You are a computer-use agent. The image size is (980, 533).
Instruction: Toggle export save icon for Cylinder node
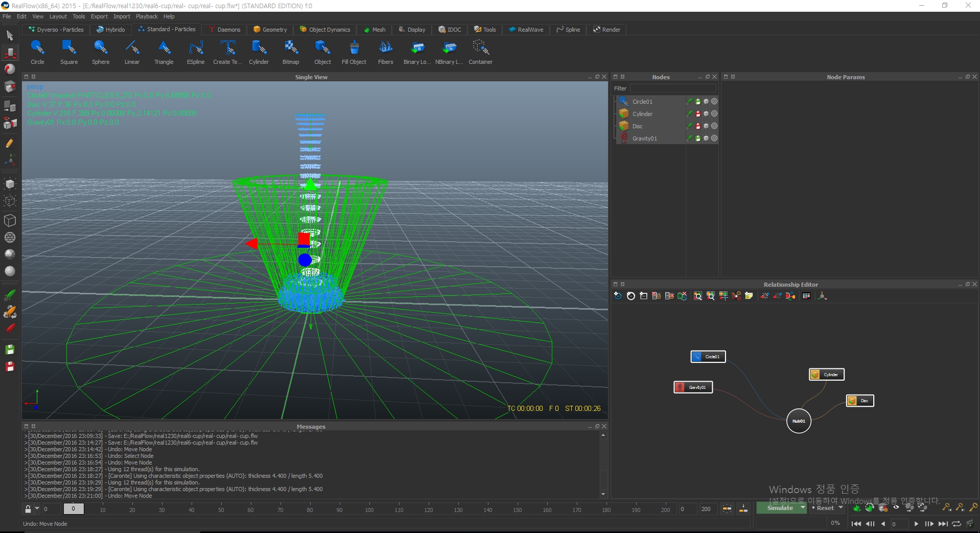[698, 114]
